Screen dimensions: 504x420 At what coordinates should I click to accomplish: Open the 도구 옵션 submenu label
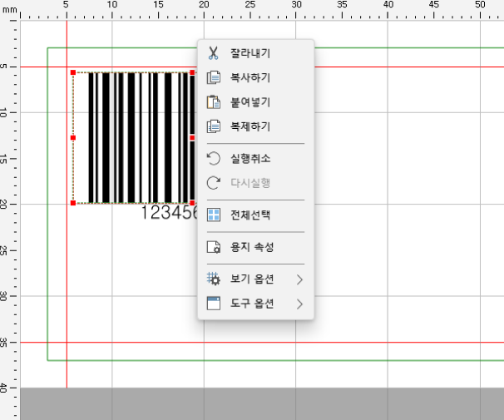(x=252, y=304)
